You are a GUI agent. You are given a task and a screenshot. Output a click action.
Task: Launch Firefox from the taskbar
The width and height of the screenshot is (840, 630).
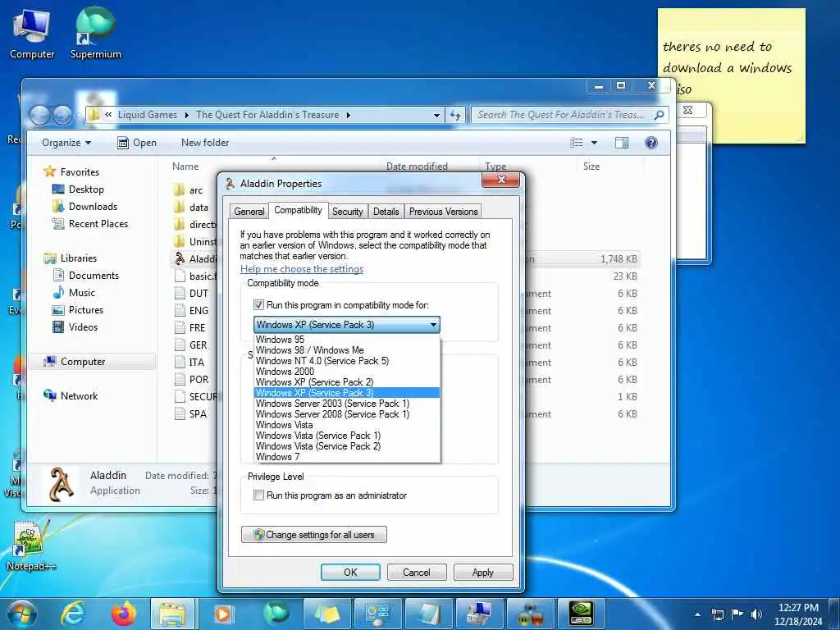tap(123, 614)
